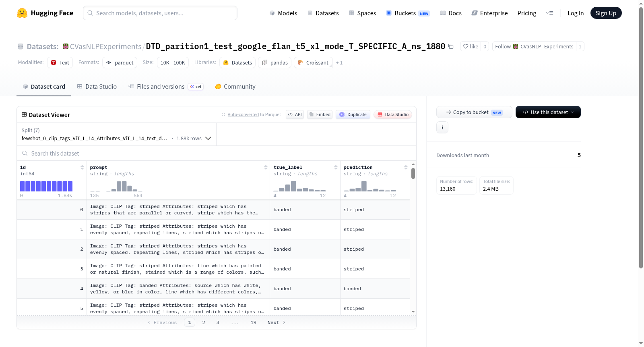Click the like count 0
644x347 pixels.
tap(485, 47)
